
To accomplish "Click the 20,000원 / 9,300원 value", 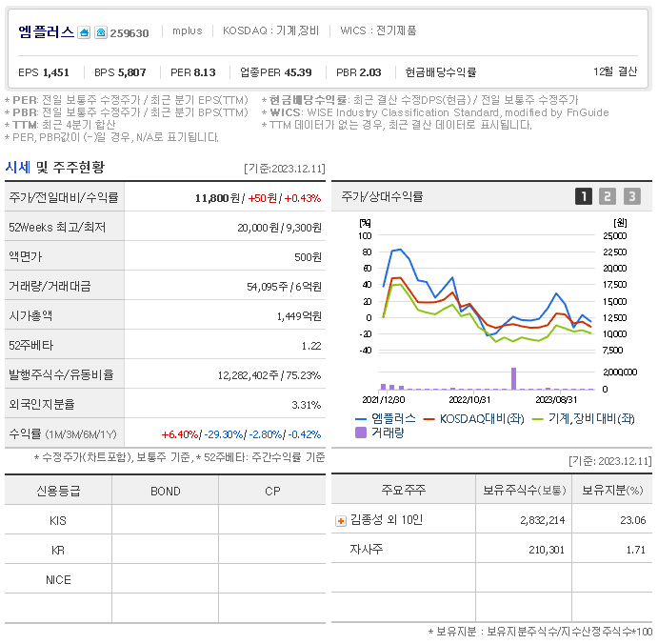I will coord(279,228).
